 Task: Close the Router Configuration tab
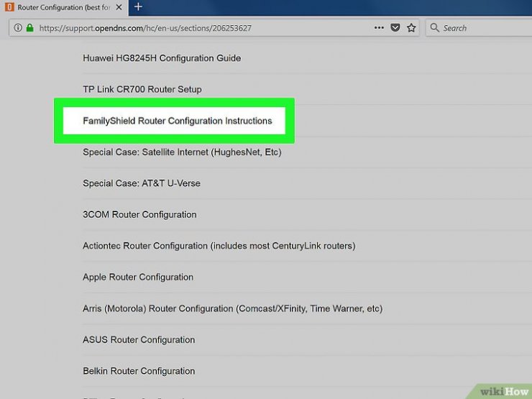click(119, 7)
